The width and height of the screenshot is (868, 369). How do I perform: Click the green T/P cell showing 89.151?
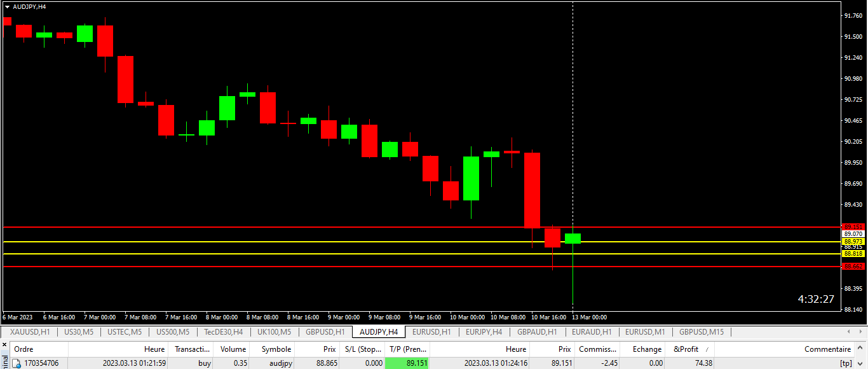point(407,363)
